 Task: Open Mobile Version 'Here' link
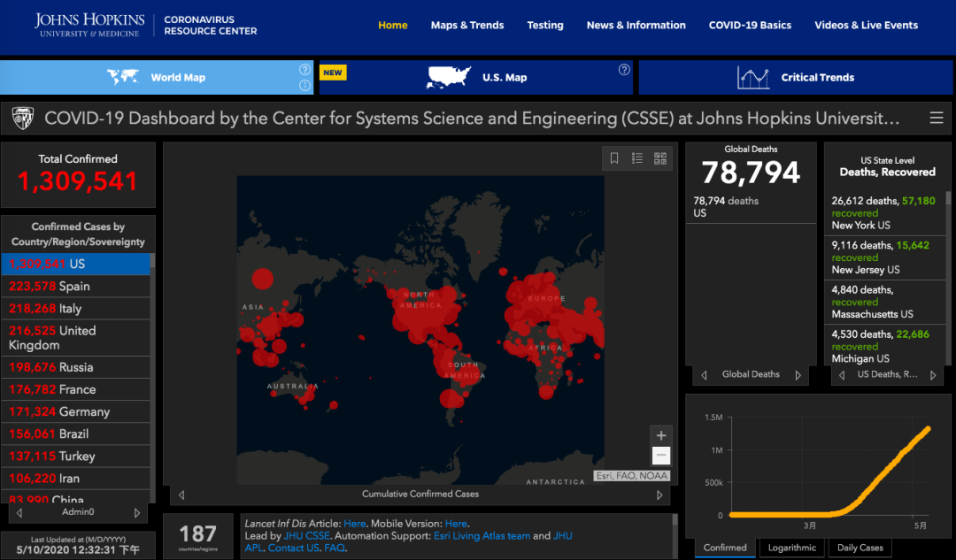click(456, 524)
